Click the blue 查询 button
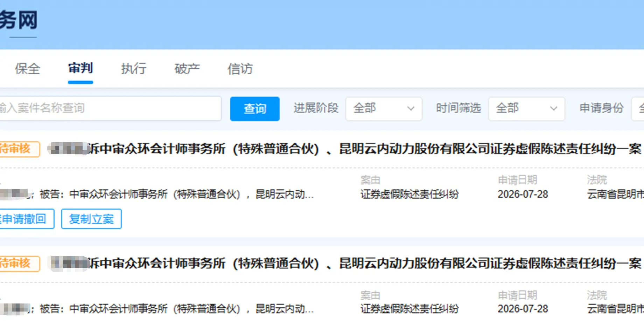The width and height of the screenshot is (644, 321). pos(255,109)
